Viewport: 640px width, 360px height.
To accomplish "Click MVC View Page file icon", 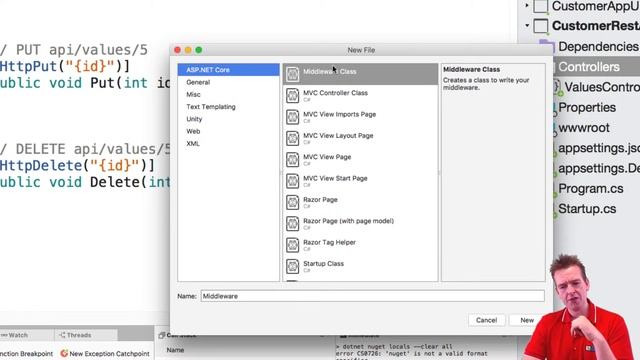I will pos(292,160).
